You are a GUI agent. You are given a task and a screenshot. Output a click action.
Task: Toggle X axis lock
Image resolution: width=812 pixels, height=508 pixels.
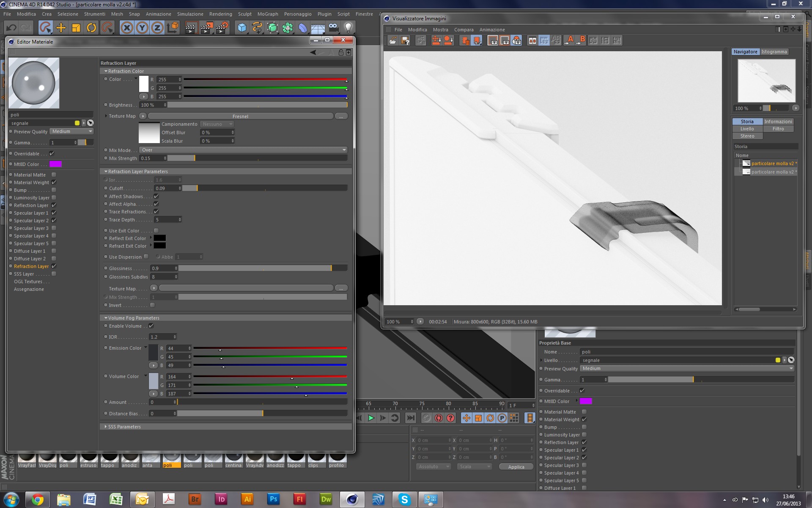point(126,28)
